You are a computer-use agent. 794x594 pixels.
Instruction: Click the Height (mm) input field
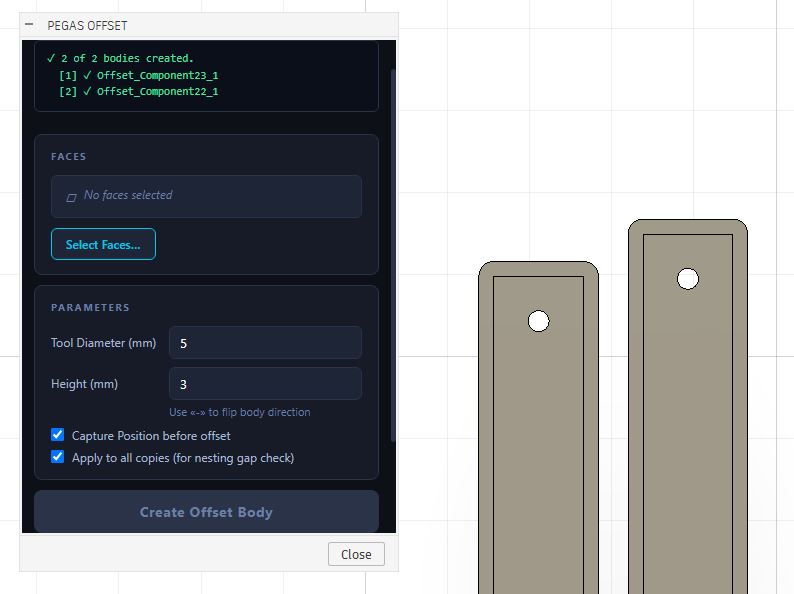pos(265,384)
